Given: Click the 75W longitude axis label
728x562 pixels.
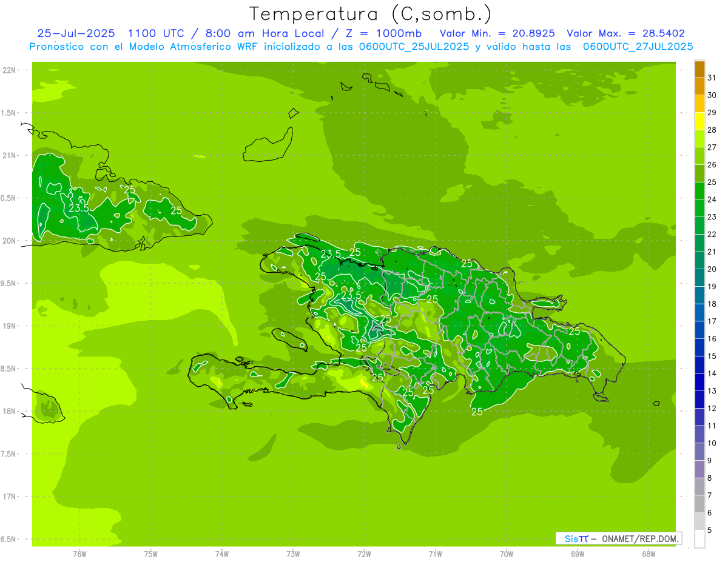Looking at the screenshot, I should click(150, 554).
